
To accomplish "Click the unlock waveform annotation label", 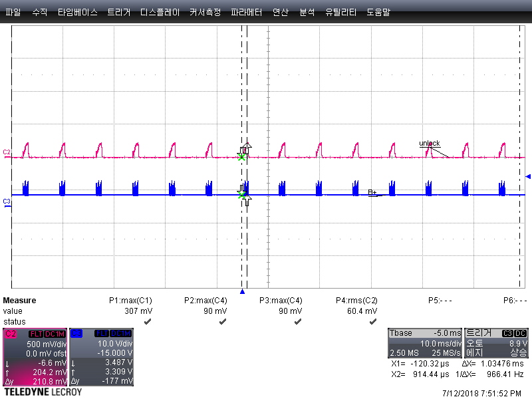I will coord(430,143).
